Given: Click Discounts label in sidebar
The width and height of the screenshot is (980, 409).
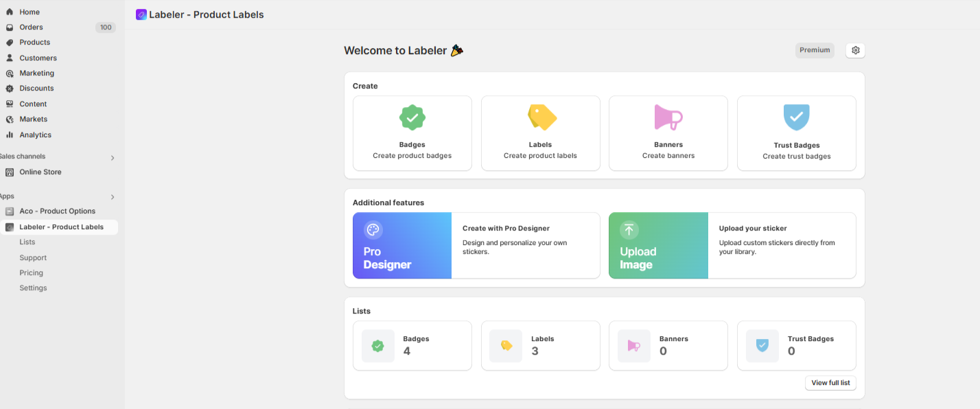Looking at the screenshot, I should coord(36,89).
